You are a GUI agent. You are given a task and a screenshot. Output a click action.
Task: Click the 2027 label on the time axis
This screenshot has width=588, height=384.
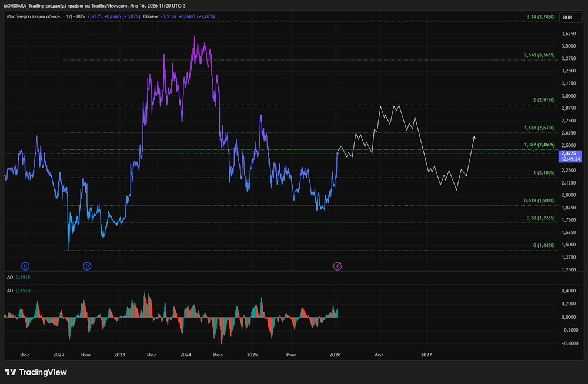pyautogui.click(x=426, y=355)
